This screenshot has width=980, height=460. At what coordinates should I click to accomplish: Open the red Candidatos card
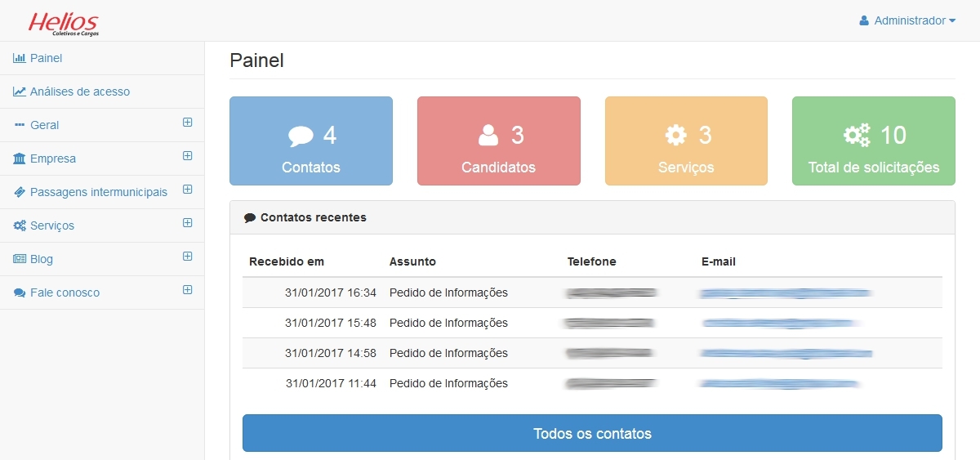click(x=499, y=141)
